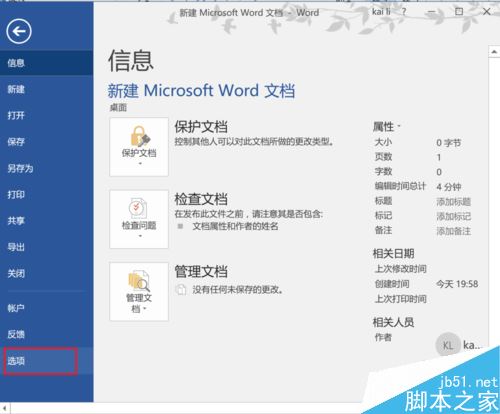Click the 相关日期 heading
The height and width of the screenshot is (414, 500).
tap(393, 254)
